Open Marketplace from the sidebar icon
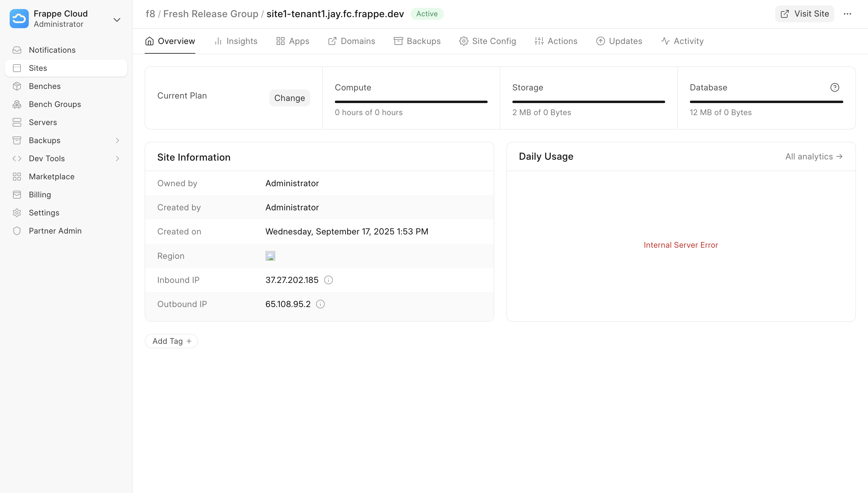868x493 pixels. [17, 176]
